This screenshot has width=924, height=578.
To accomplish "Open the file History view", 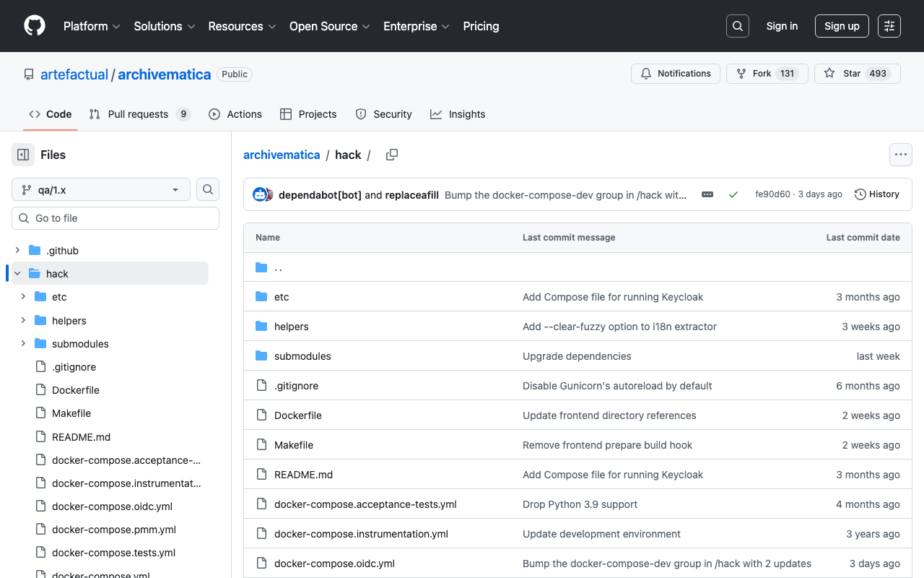I will click(876, 194).
